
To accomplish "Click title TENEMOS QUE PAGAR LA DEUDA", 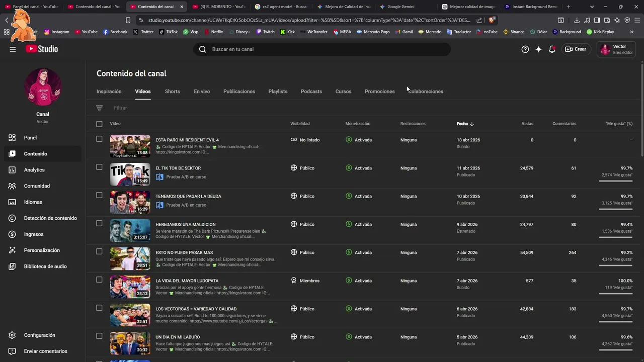I will click(x=188, y=196).
